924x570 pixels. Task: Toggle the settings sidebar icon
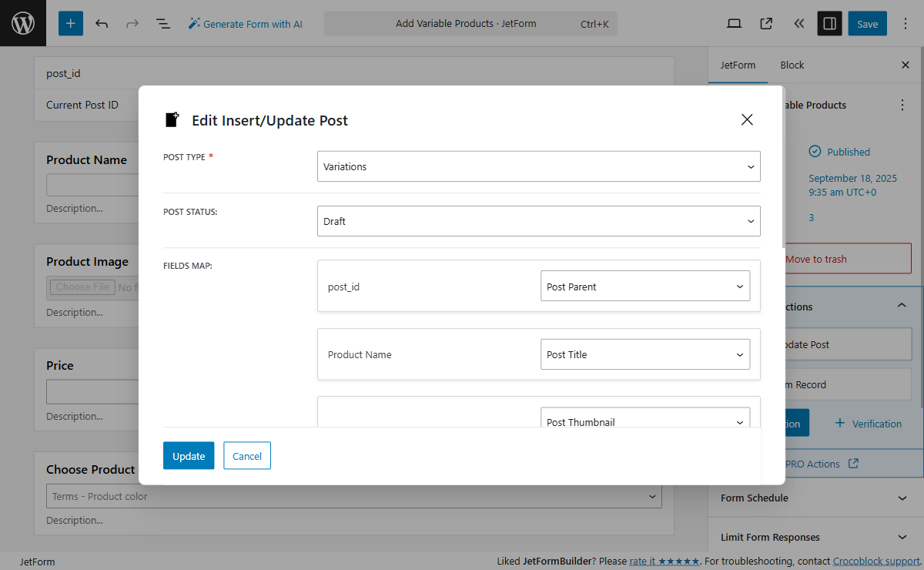pos(830,24)
